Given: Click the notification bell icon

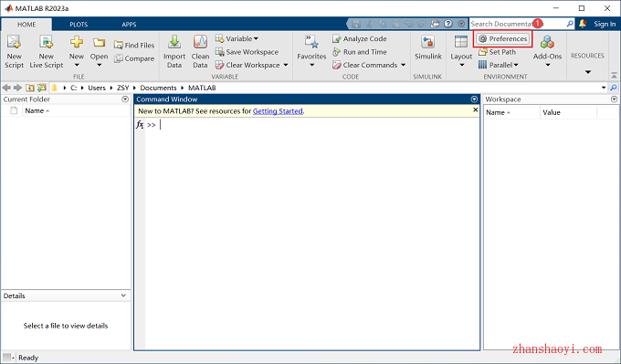Looking at the screenshot, I should pyautogui.click(x=583, y=24).
